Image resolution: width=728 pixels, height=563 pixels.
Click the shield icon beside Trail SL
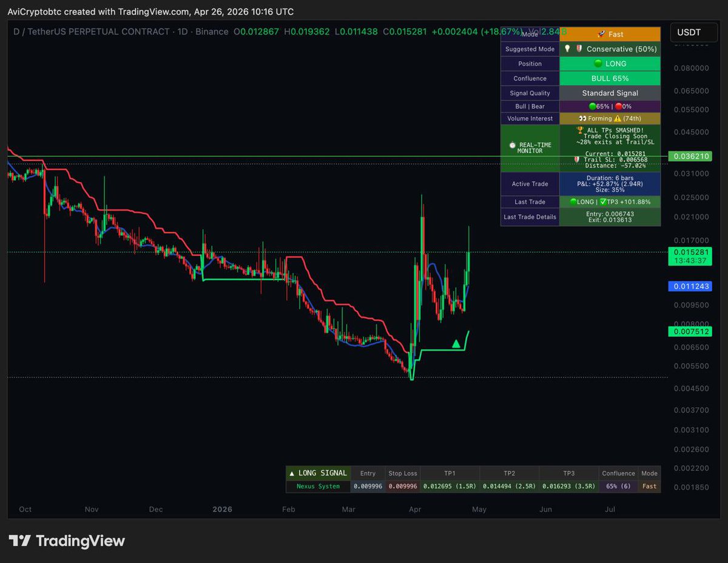577,160
